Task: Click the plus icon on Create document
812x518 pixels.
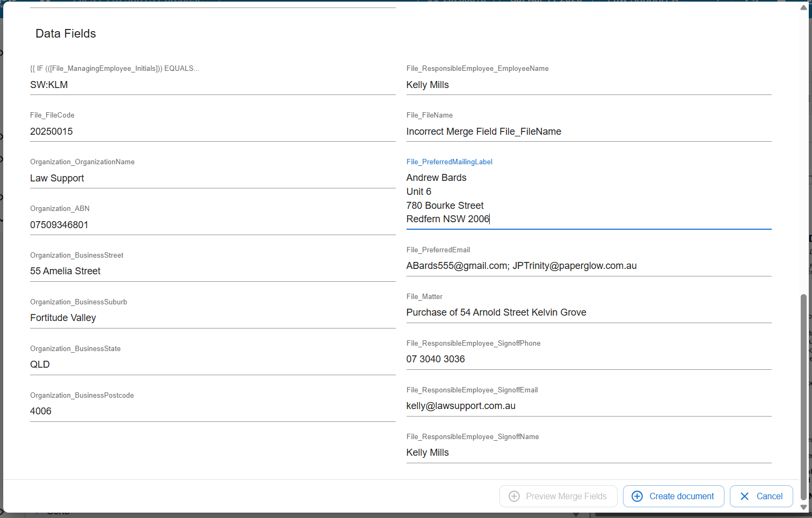Action: pyautogui.click(x=637, y=496)
